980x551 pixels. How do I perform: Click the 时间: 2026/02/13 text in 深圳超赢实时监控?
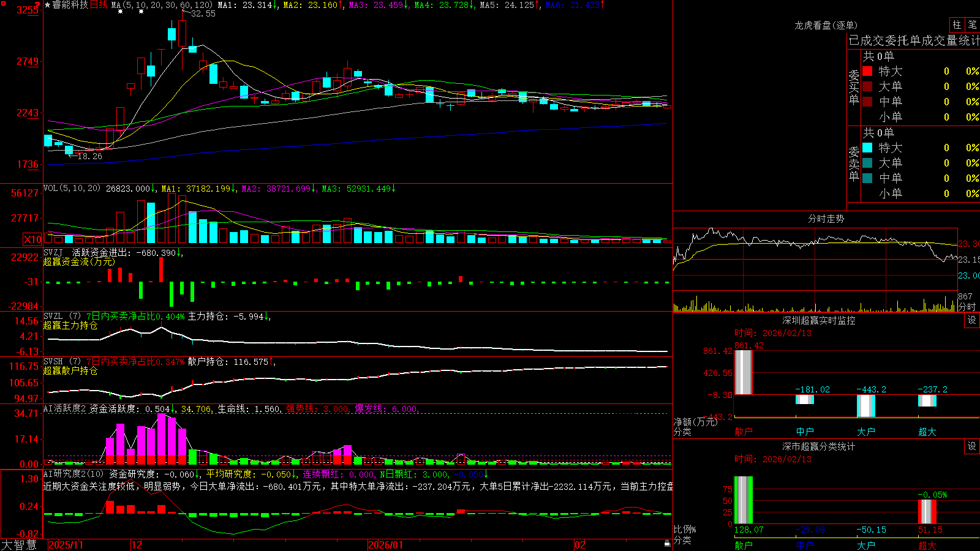click(773, 333)
